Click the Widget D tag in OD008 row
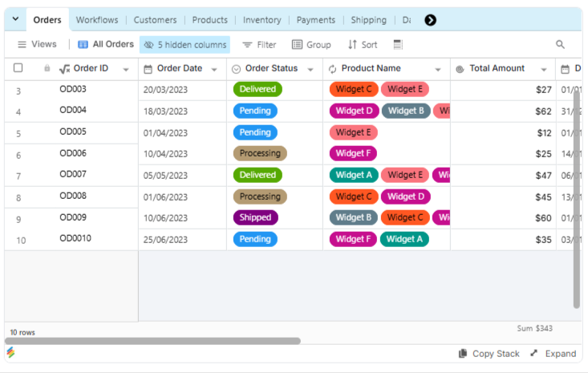Viewport: 588px width, 373px height. (406, 197)
